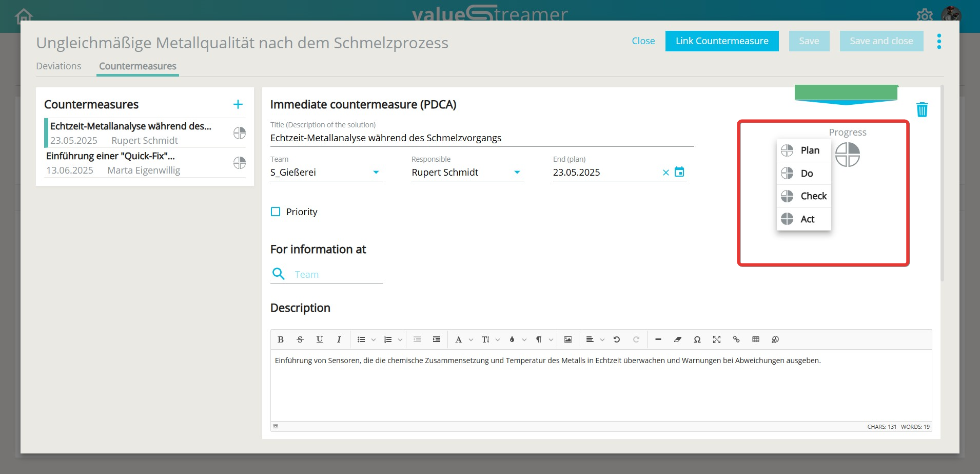Insert special character with Omega icon
This screenshot has height=474, width=980.
(697, 339)
